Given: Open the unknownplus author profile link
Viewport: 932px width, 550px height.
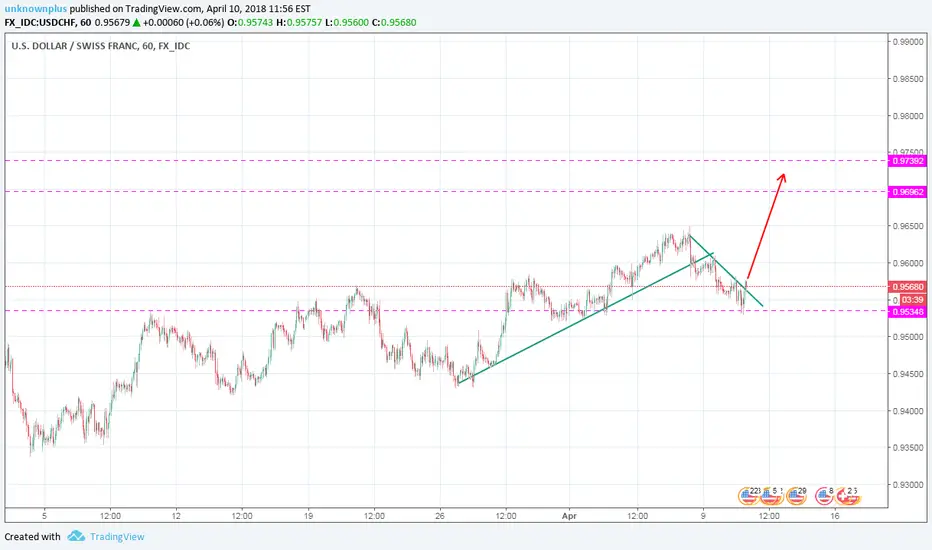Looking at the screenshot, I should tap(36, 9).
